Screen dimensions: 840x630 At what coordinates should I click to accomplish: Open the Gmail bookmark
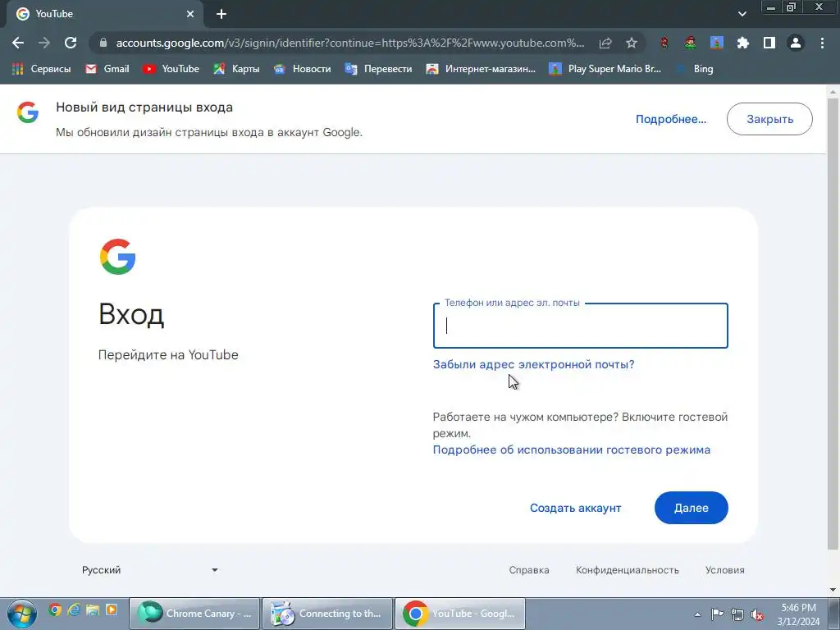point(107,69)
